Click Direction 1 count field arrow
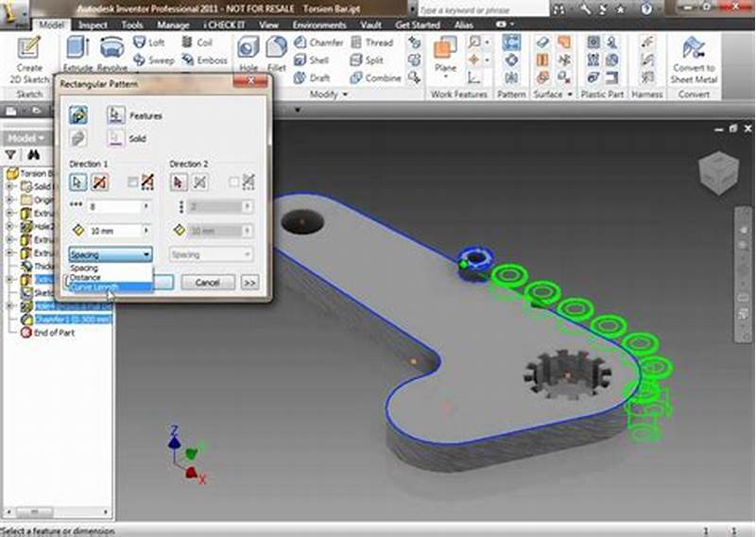Screen dimensions: 756x537 coord(146,206)
